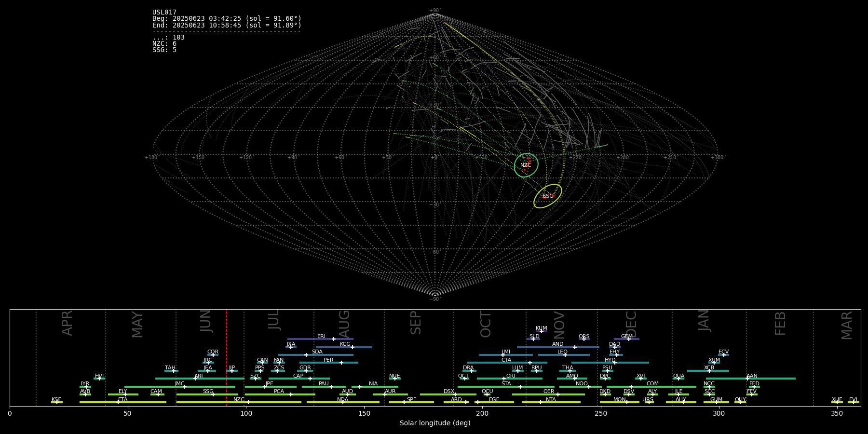Select the LMI shower bar in timeline
The height and width of the screenshot is (434, 868).
(x=506, y=355)
